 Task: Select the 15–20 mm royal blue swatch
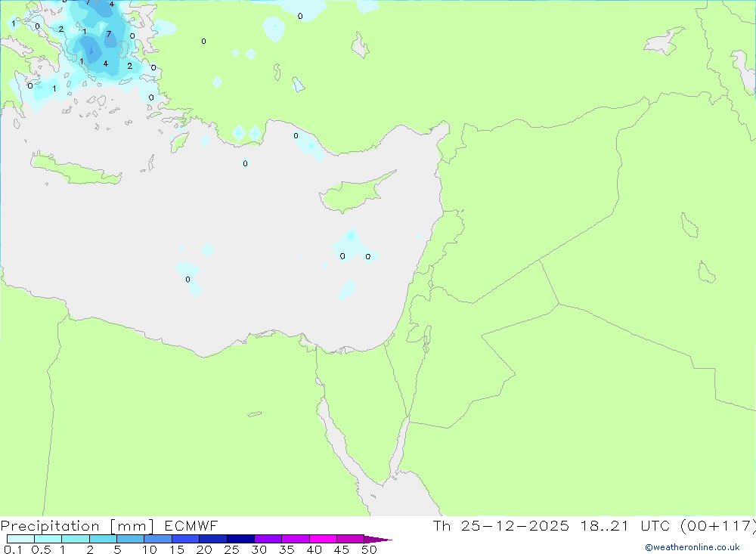pos(186,539)
